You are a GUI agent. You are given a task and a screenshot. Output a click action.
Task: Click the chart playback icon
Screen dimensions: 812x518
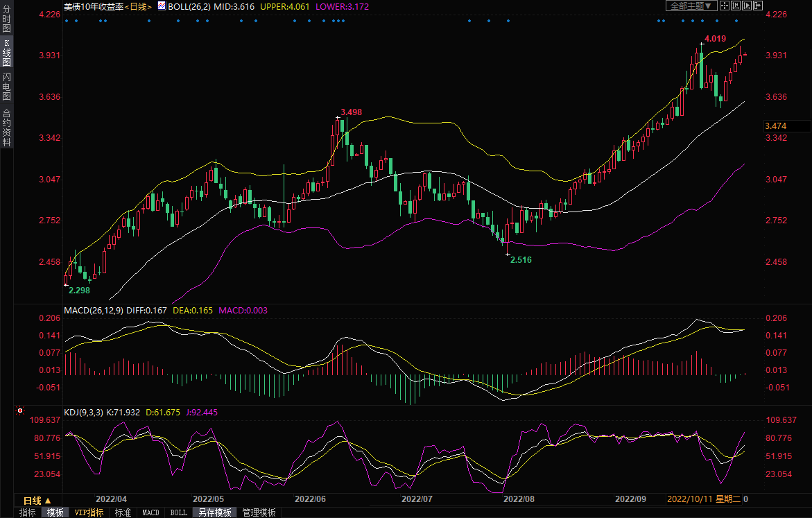[x=747, y=6]
